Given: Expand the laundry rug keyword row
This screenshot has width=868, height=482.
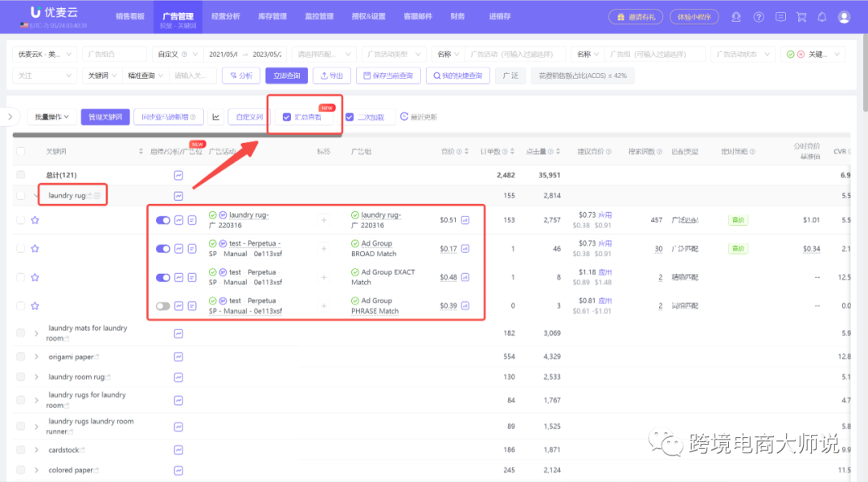Looking at the screenshot, I should [35, 195].
